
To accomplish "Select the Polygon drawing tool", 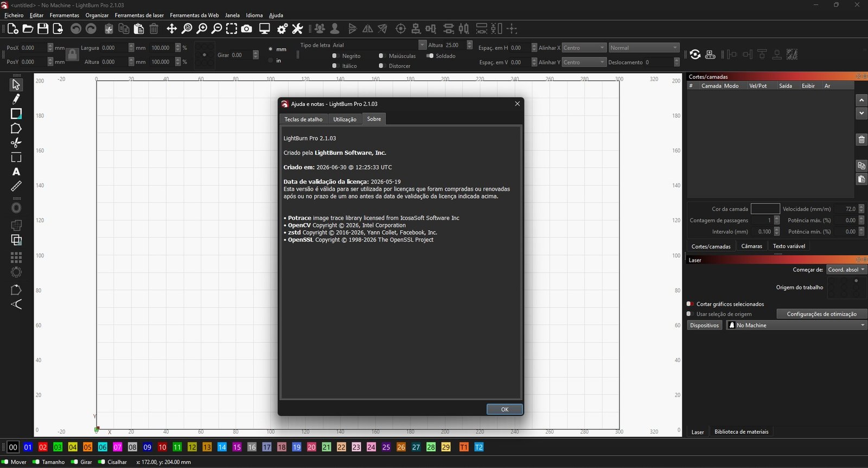I will (x=16, y=128).
